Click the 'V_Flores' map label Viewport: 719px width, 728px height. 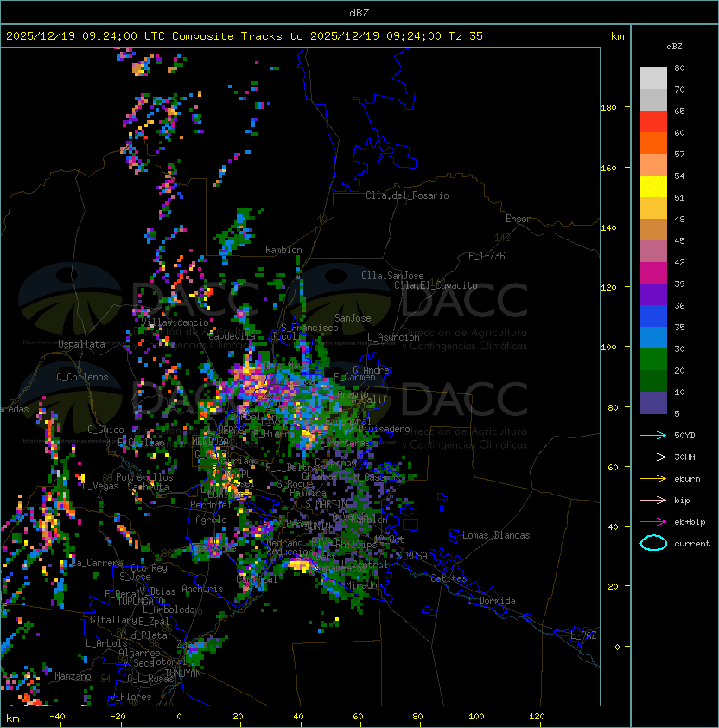tap(130, 697)
